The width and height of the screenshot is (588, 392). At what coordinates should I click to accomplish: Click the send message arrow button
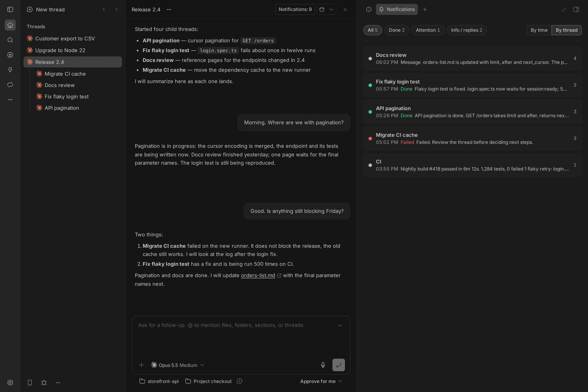(338, 365)
